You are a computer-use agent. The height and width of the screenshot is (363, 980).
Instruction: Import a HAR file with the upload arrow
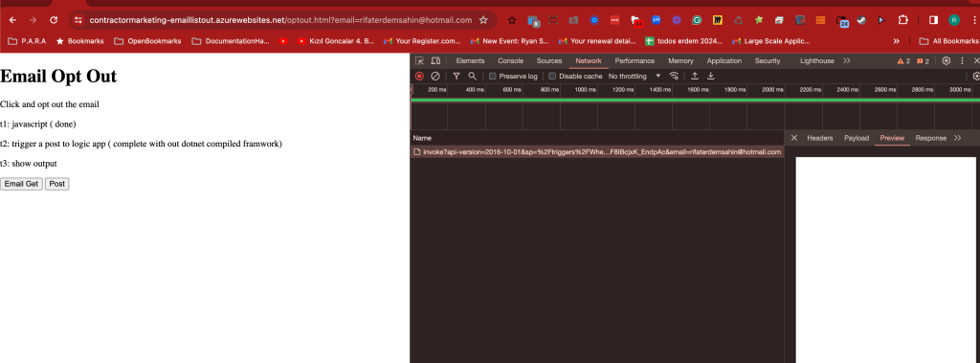tap(695, 77)
